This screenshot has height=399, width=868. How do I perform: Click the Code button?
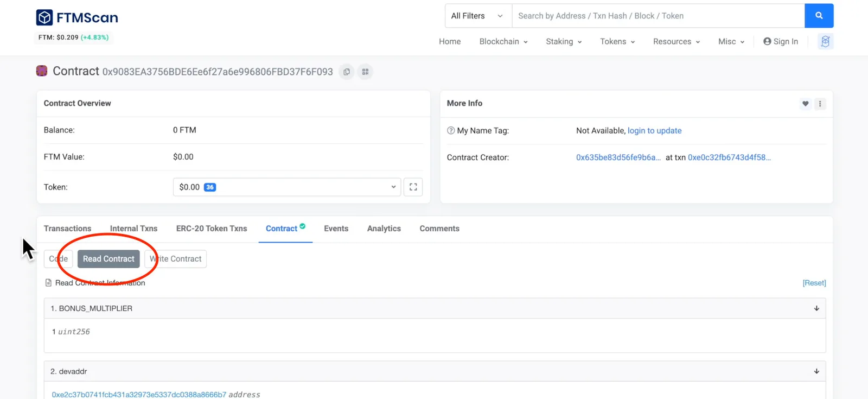pyautogui.click(x=59, y=259)
